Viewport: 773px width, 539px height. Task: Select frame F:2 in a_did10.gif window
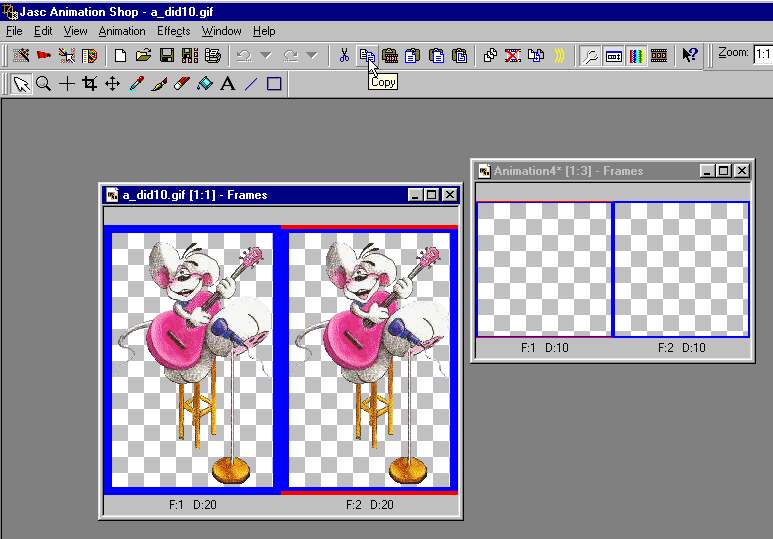(369, 360)
